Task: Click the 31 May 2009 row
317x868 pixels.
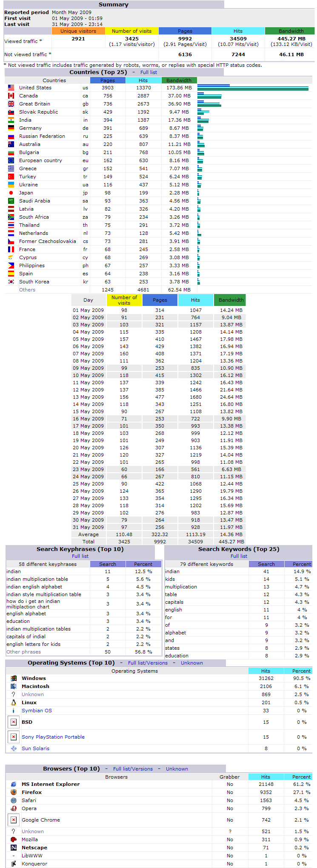Action: tap(158, 527)
